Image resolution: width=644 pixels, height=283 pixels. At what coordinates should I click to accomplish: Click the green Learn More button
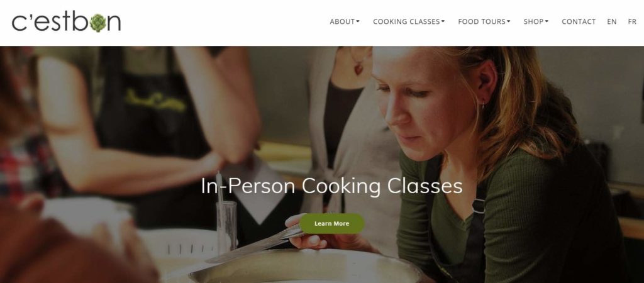tap(332, 223)
